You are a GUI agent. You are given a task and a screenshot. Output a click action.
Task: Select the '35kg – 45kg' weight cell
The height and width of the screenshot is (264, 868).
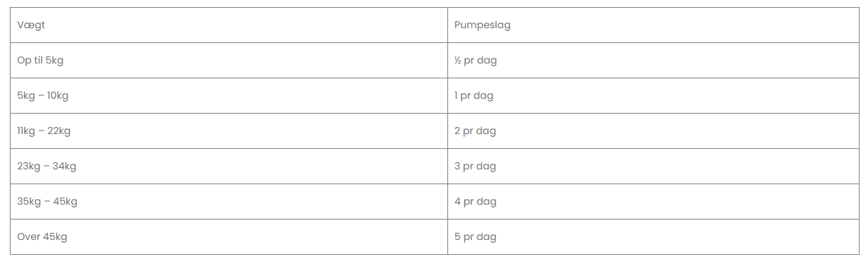[229, 202]
